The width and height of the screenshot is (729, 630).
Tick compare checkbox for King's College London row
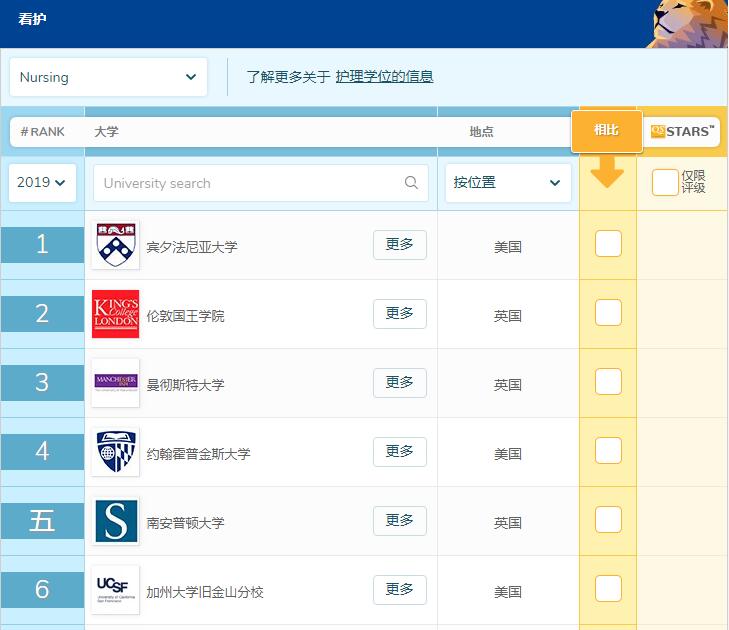point(608,313)
